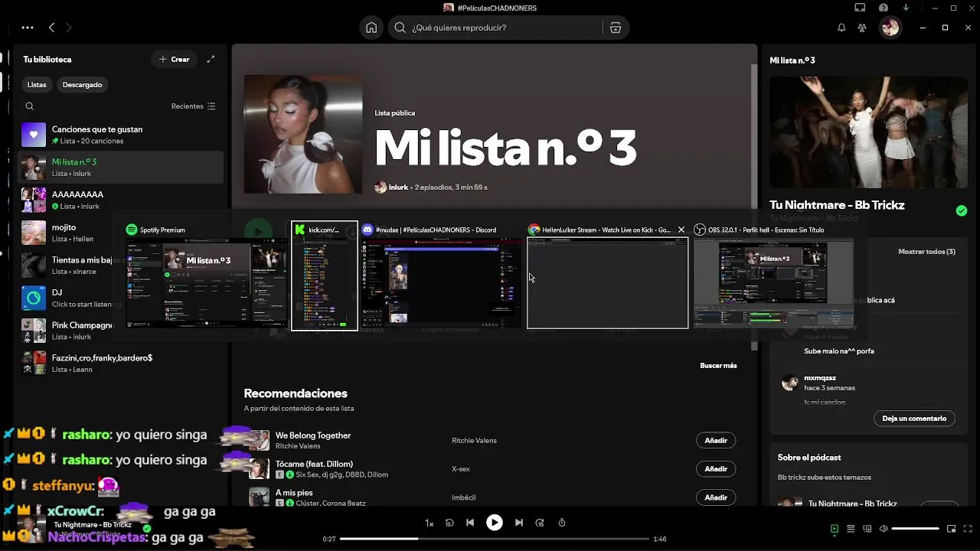Image resolution: width=980 pixels, height=551 pixels.
Task: Open the DJ entry in library
Action: point(120,298)
